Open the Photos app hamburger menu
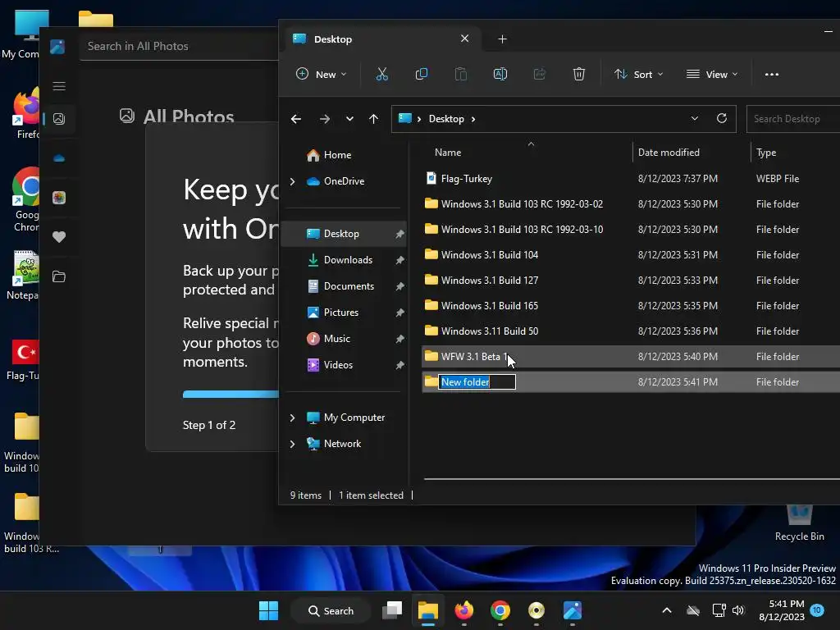This screenshot has height=630, width=840. pos(59,86)
